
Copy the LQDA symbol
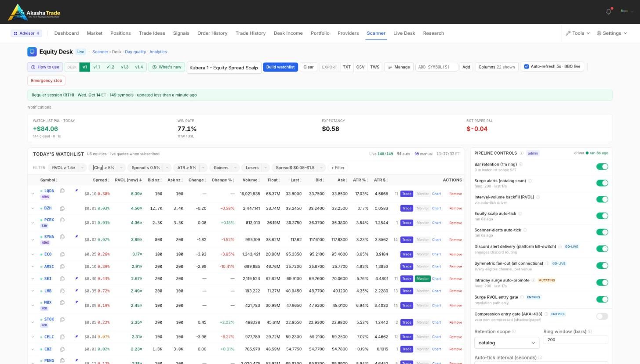(62, 191)
